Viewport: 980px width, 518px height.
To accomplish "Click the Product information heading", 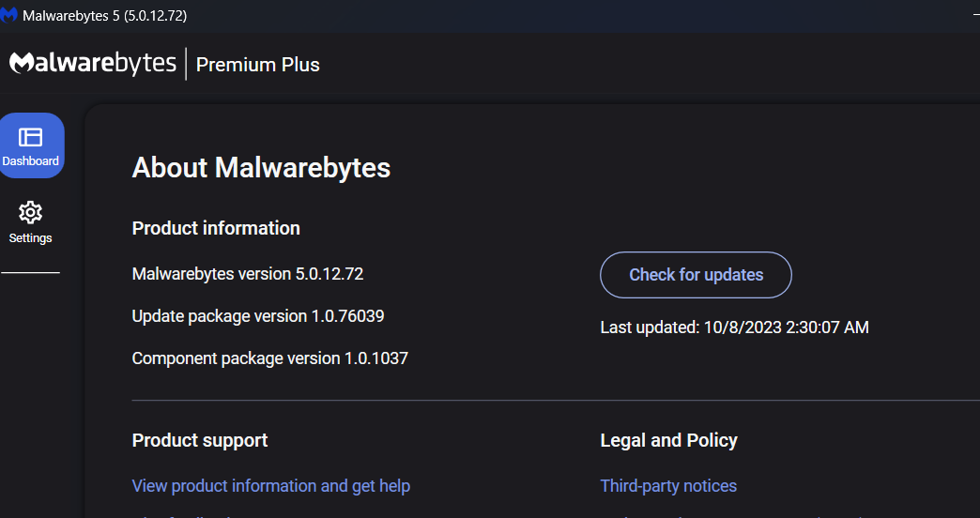I will pos(216,228).
